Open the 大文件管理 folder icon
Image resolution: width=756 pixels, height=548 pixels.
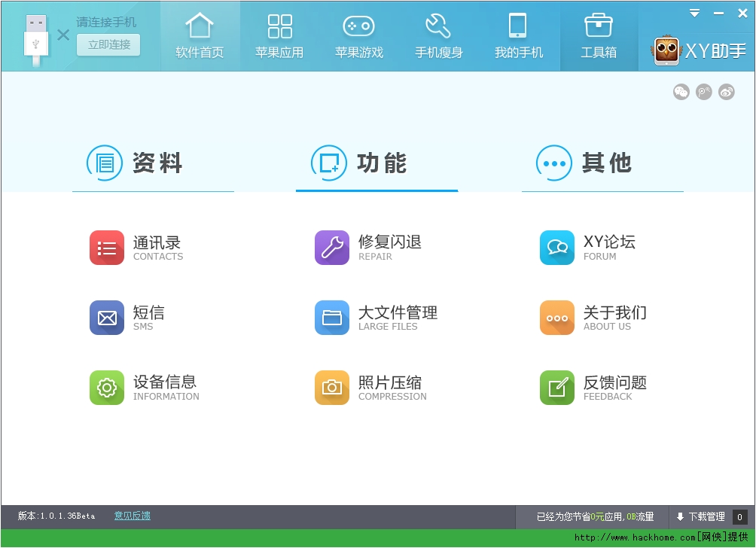tap(332, 318)
